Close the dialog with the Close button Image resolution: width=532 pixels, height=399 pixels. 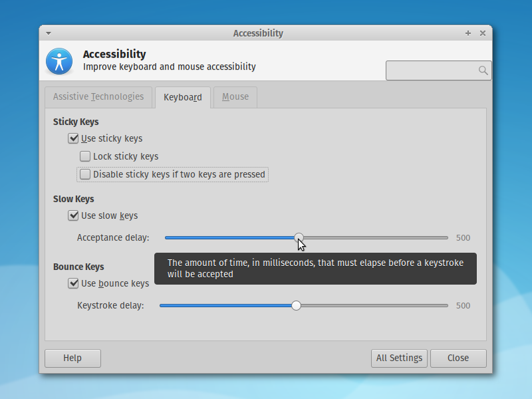[x=458, y=358]
